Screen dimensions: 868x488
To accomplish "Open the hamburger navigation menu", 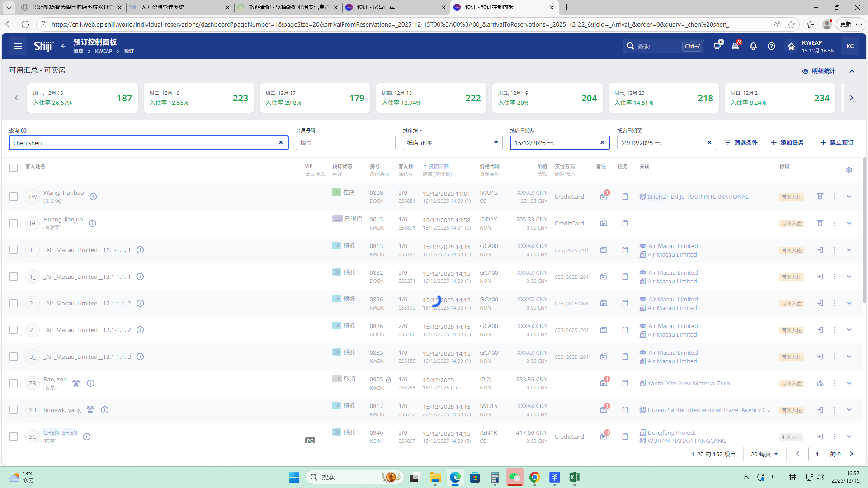I will pyautogui.click(x=18, y=46).
